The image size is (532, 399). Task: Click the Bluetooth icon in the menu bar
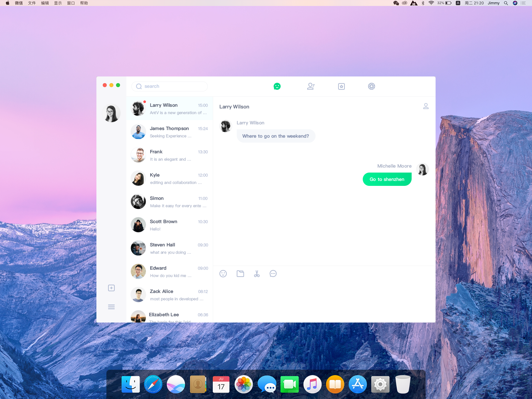[423, 3]
